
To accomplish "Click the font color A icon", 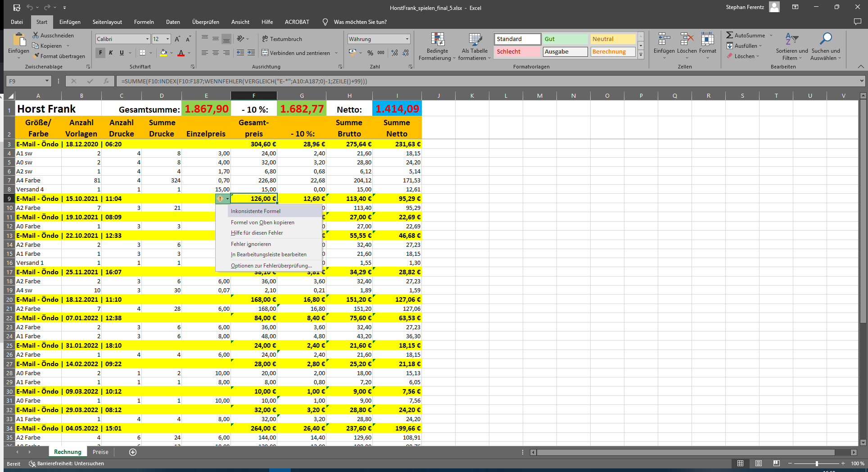I will tap(181, 53).
